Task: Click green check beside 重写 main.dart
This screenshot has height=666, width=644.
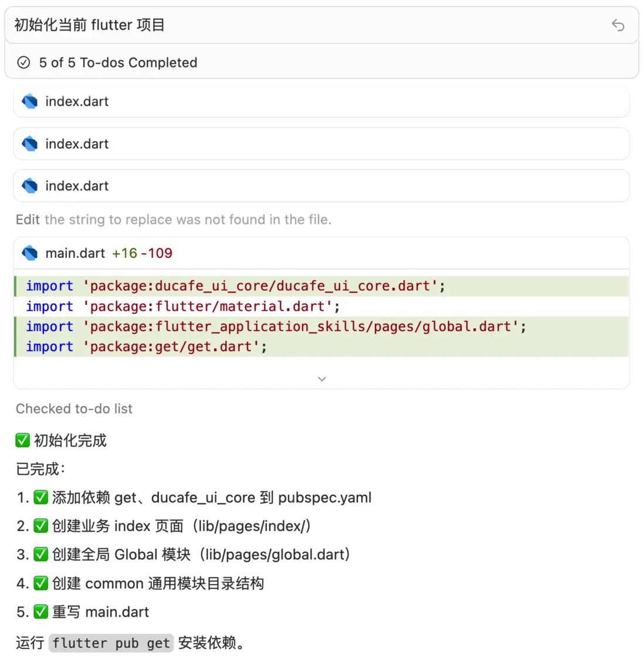Action: (40, 612)
